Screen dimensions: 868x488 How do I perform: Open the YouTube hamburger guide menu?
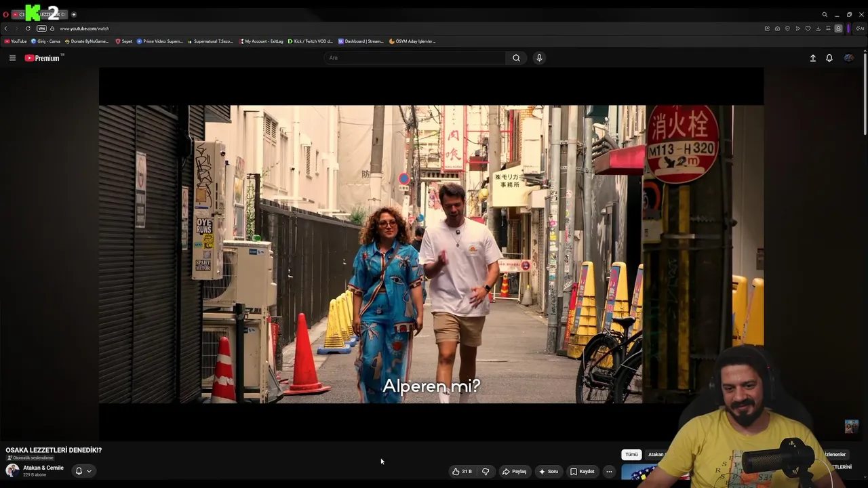(12, 58)
